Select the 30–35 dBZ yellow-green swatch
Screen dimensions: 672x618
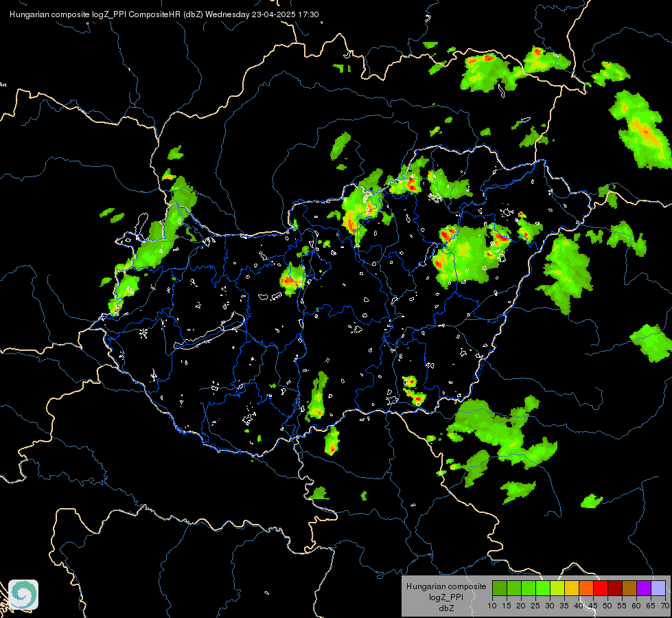point(557,588)
